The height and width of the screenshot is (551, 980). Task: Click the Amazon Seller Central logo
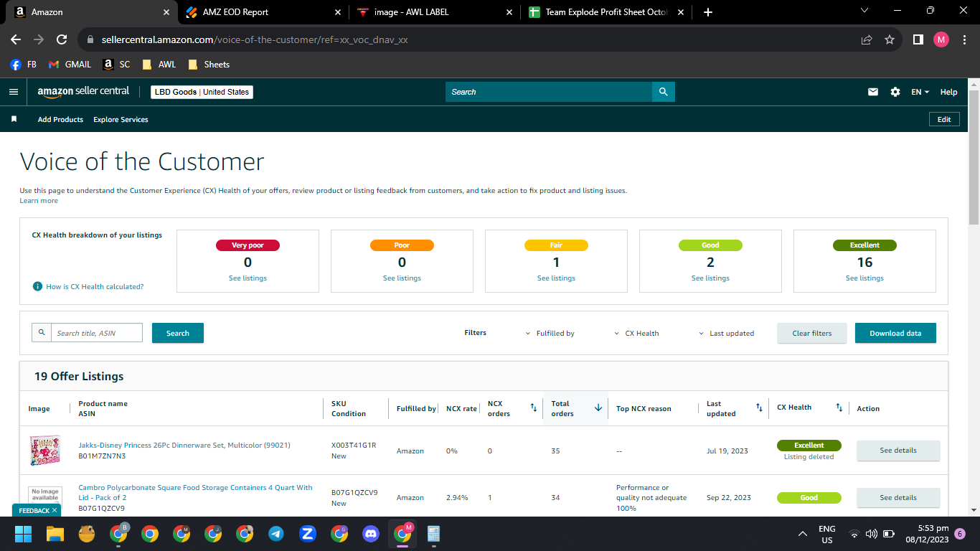click(83, 92)
